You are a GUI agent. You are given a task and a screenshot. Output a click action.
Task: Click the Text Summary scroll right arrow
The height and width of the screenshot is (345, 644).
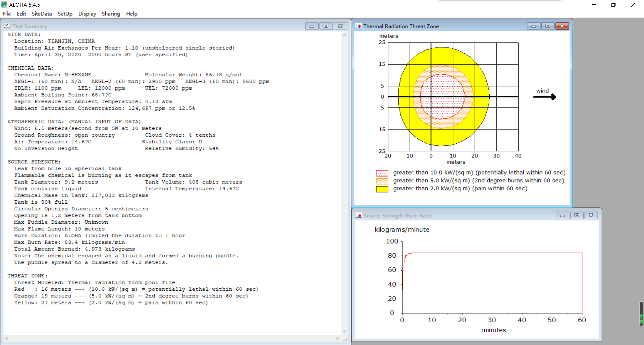point(337,338)
